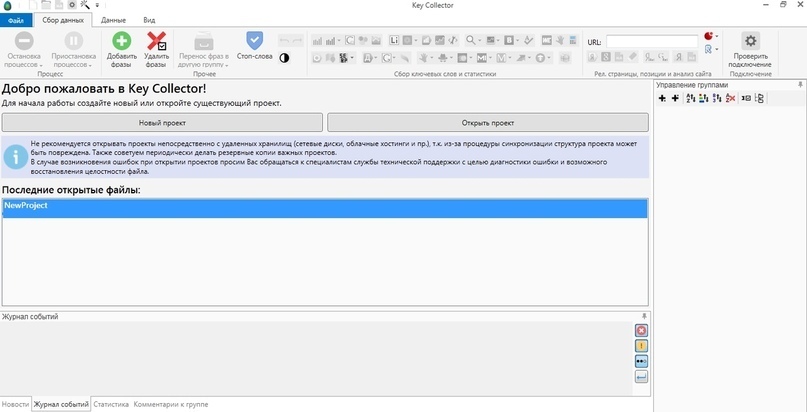
Task: Click the red X Удалить фразы icon
Action: click(x=156, y=41)
